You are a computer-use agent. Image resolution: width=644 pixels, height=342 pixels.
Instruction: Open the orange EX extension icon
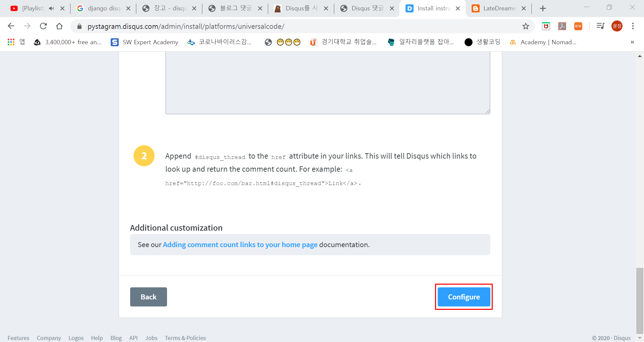click(578, 26)
